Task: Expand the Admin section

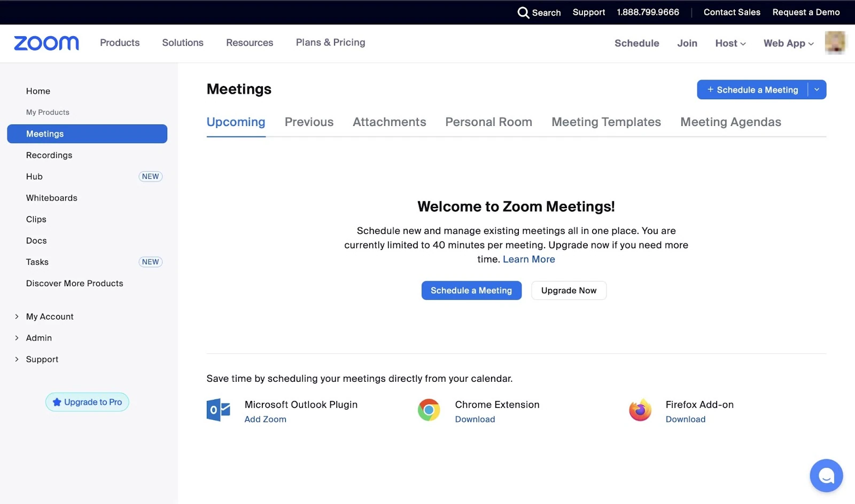Action: pyautogui.click(x=39, y=338)
